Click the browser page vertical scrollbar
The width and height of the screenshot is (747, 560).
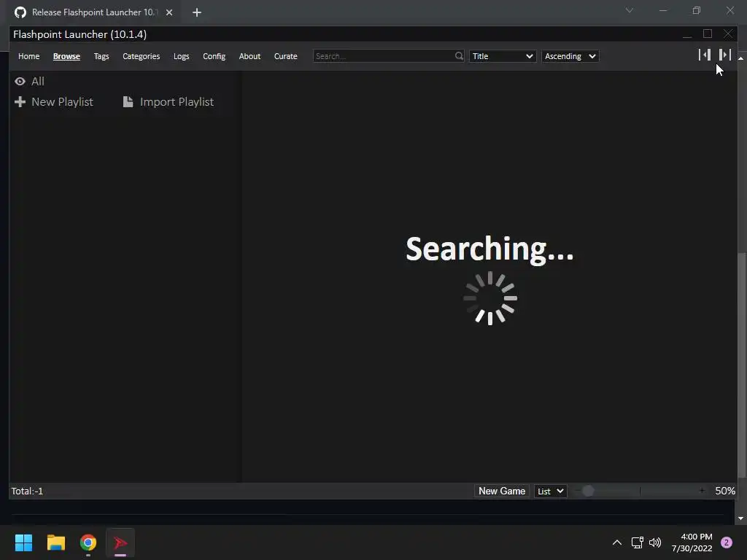pos(741,365)
